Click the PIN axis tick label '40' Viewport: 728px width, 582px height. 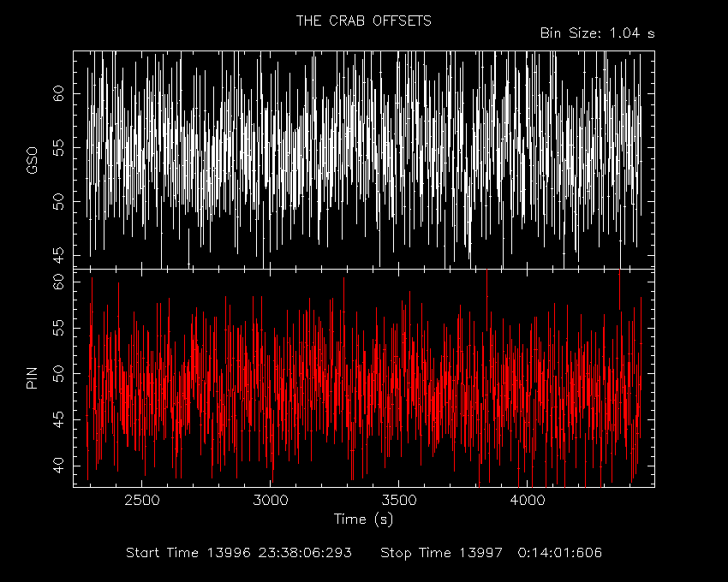coord(58,466)
